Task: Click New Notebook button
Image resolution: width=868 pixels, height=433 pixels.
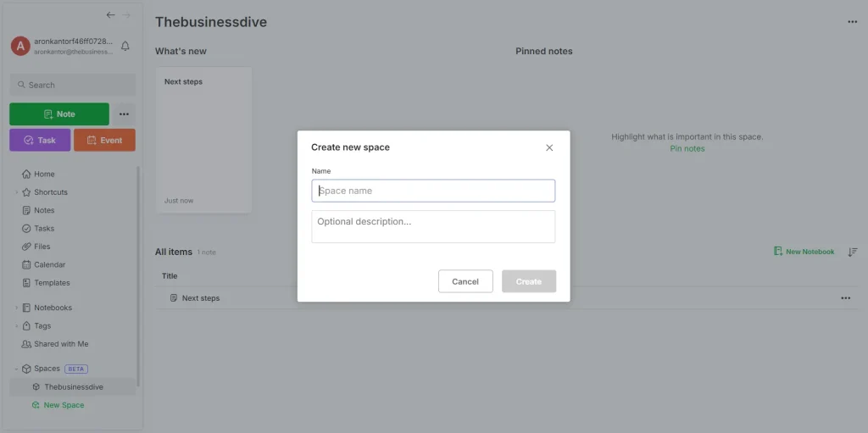Action: (804, 252)
